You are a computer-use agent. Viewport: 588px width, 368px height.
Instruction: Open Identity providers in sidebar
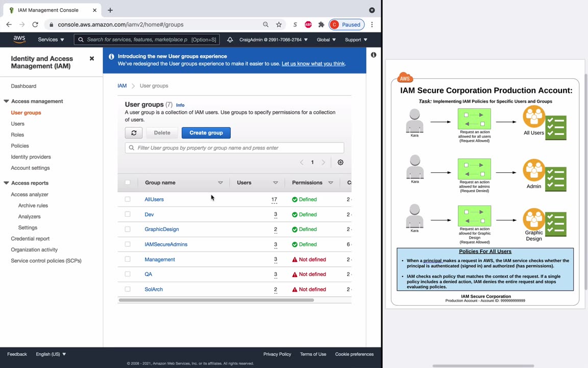31,156
